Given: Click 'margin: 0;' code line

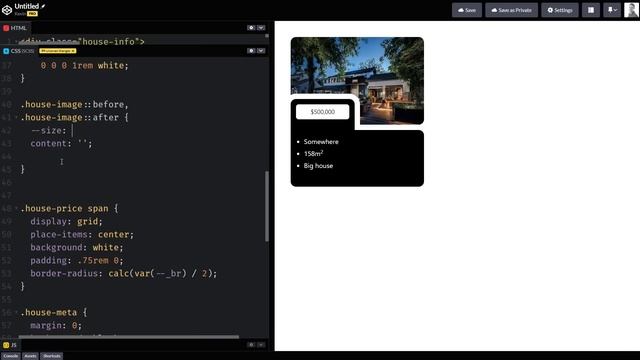Looking at the screenshot, I should (x=56, y=326).
